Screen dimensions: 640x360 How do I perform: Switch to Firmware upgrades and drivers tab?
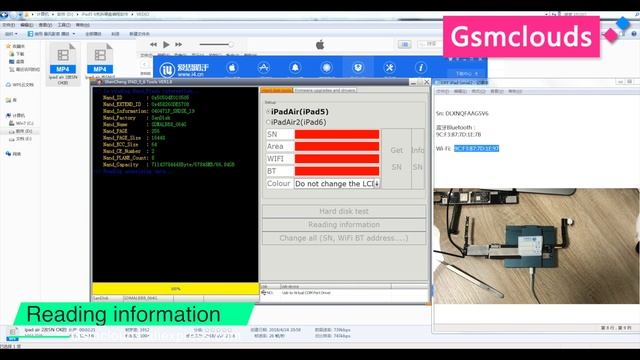pos(325,90)
